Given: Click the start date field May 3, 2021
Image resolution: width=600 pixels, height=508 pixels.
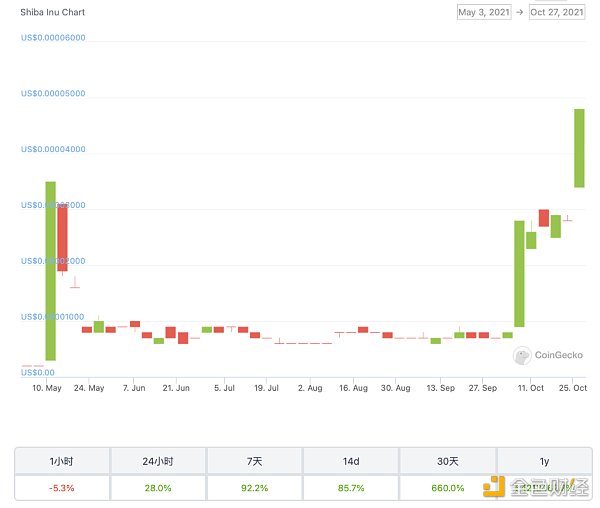Looking at the screenshot, I should (485, 13).
